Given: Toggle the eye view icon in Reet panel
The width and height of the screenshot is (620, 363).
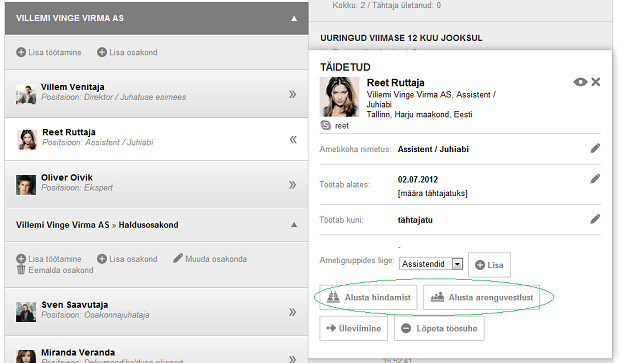Looking at the screenshot, I should 580,82.
